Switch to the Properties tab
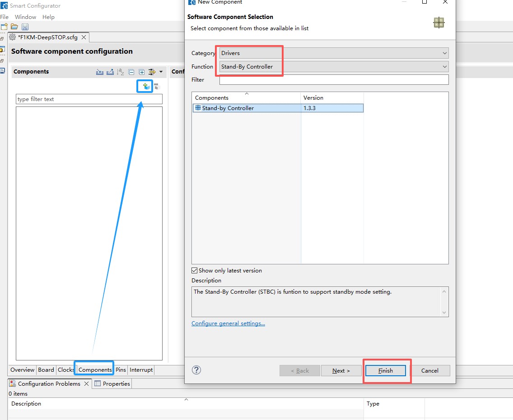Viewport: 513px width, 420px height. (x=112, y=384)
